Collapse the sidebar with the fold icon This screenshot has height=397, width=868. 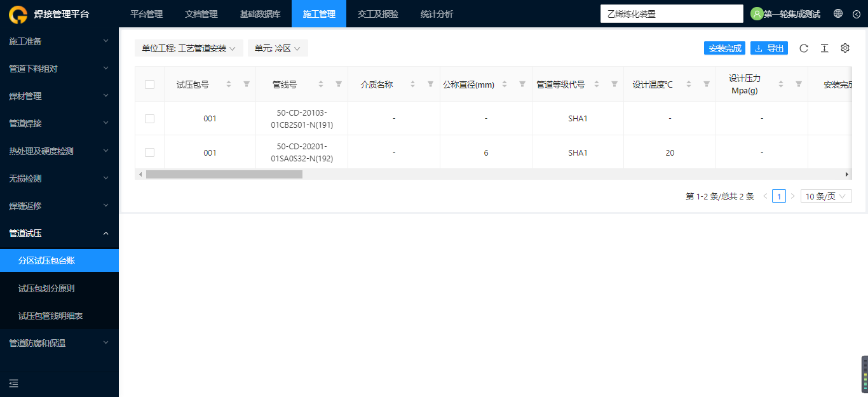[x=14, y=383]
